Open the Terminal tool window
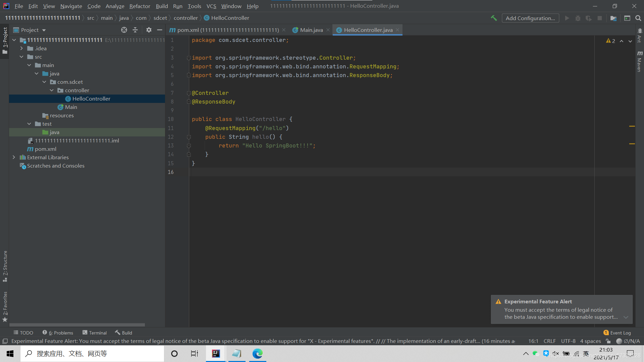Image resolution: width=644 pixels, height=362 pixels. [95, 333]
